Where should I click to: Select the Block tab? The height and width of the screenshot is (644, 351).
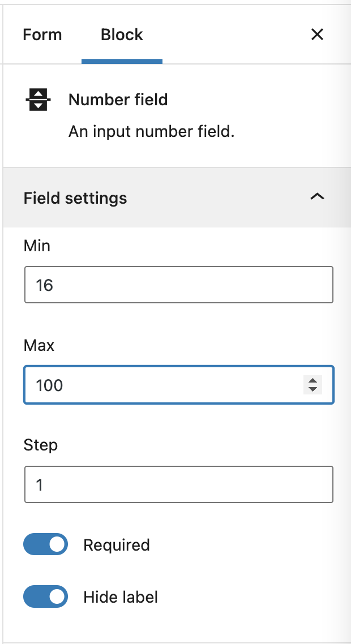coord(122,35)
